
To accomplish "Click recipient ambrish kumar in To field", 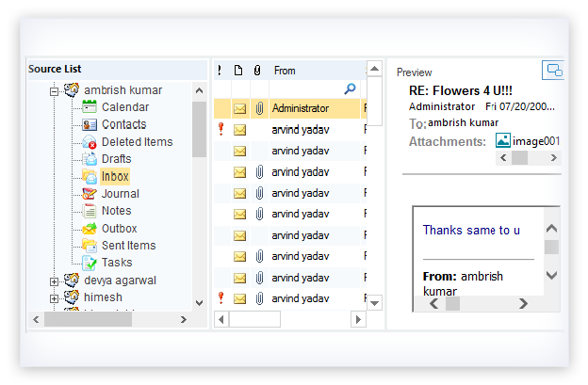I will pyautogui.click(x=463, y=122).
